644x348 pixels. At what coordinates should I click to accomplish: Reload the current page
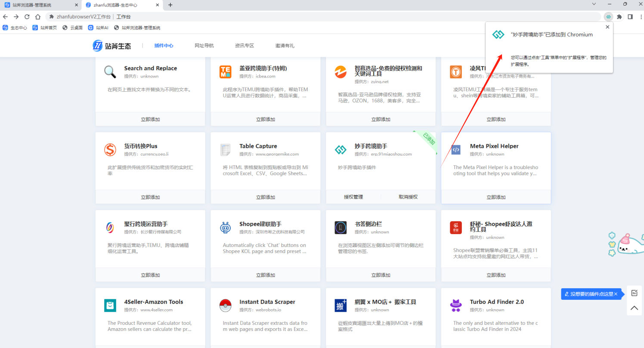[27, 17]
